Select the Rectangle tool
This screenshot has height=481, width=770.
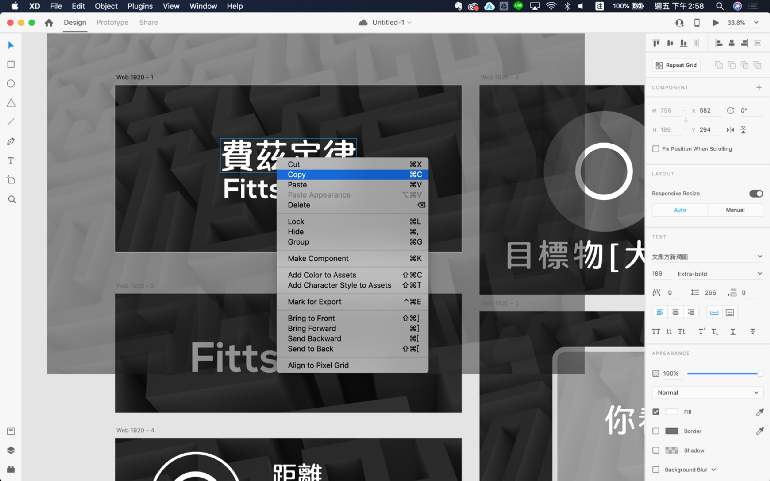[11, 64]
